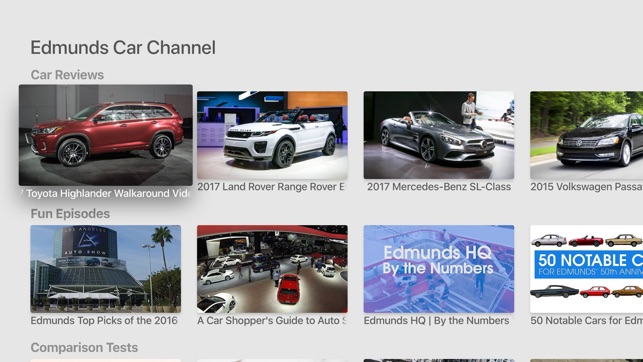Click the 2015 Volkswagen Passat title text

pyautogui.click(x=586, y=187)
